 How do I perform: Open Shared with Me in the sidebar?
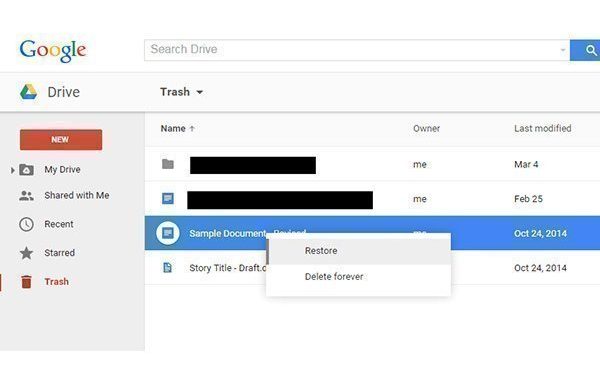pos(77,196)
